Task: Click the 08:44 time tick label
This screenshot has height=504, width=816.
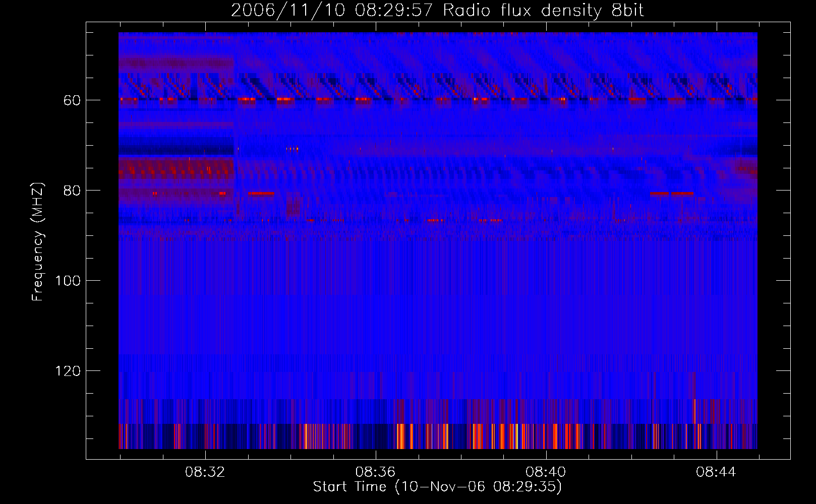Action: tap(716, 472)
